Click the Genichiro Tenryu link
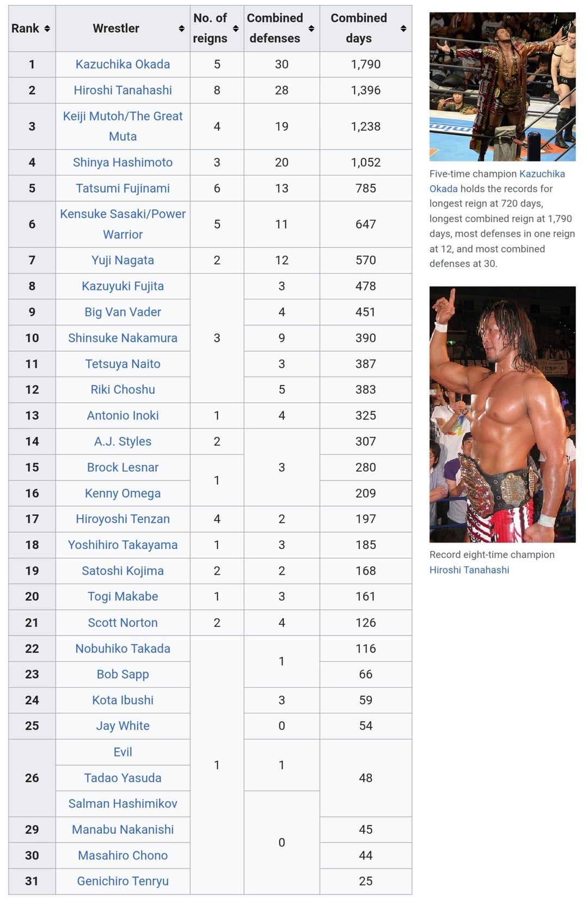588x902 pixels. click(x=122, y=881)
